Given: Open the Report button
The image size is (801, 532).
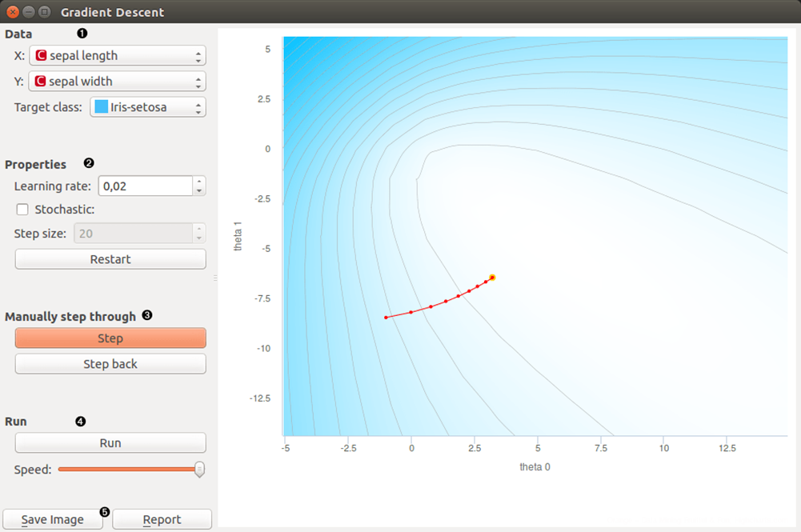Looking at the screenshot, I should (162, 519).
